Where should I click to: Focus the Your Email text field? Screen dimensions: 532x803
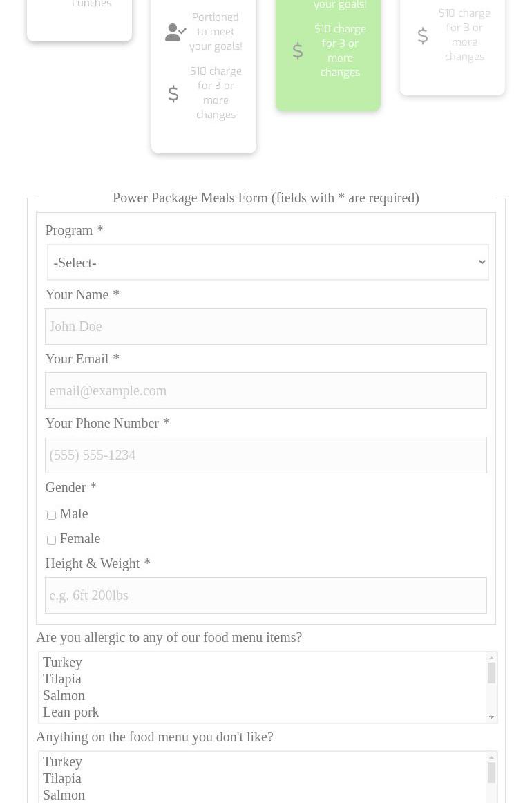coord(266,390)
